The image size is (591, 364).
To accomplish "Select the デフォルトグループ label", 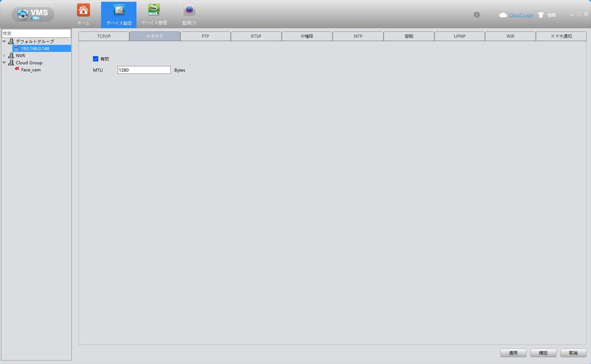I will pyautogui.click(x=35, y=42).
